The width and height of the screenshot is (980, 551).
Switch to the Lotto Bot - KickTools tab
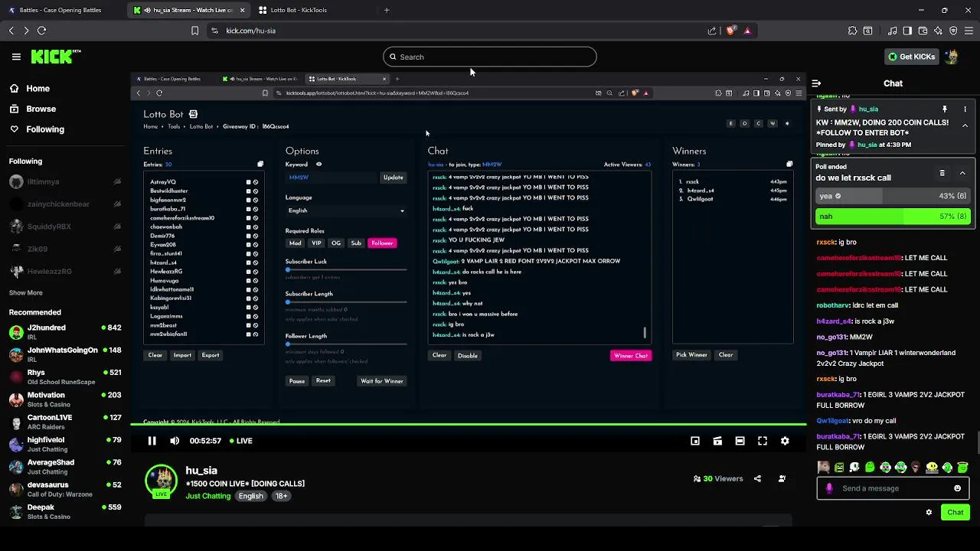(299, 10)
